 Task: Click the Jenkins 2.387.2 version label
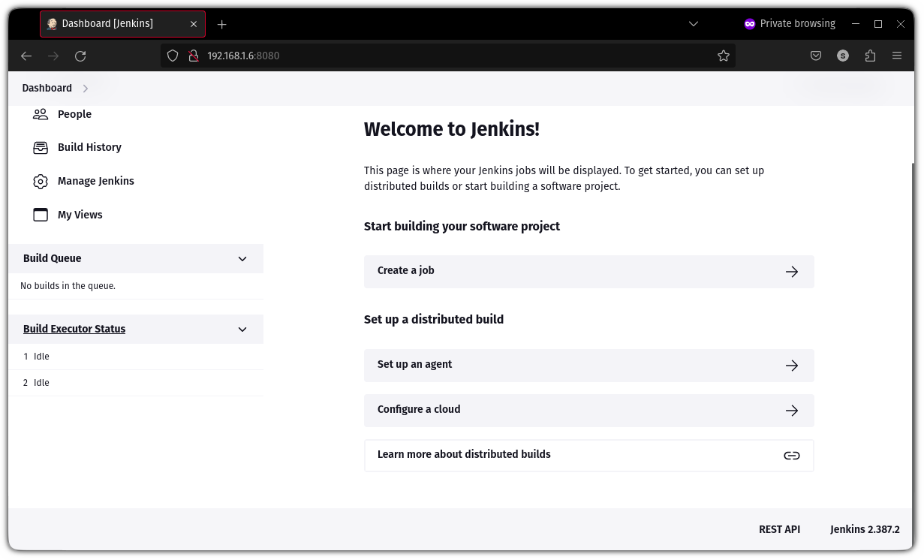[865, 529]
